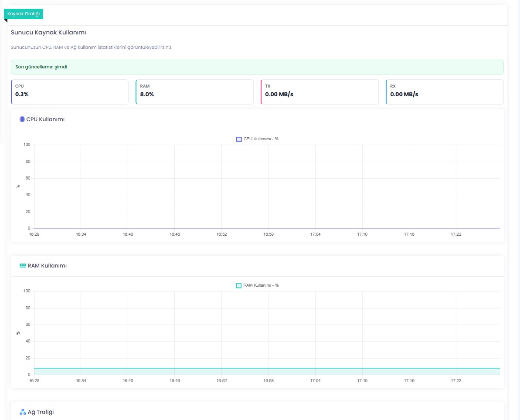Select the RAM stat card showing 8.0%
This screenshot has height=420, width=520.
195,92
